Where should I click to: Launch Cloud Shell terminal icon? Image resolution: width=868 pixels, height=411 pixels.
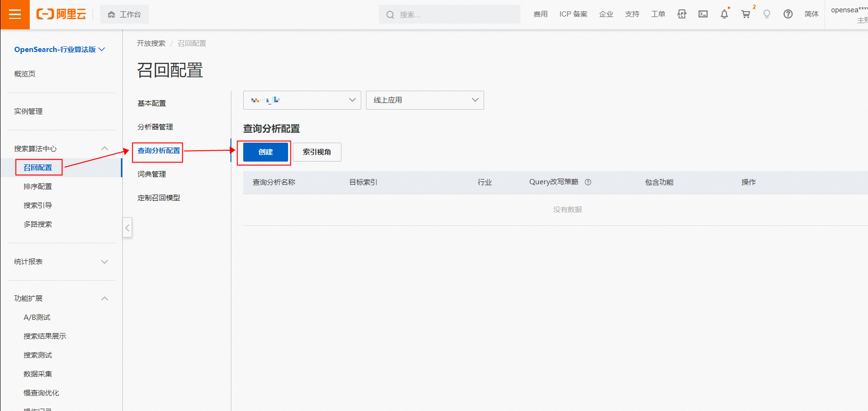(x=703, y=14)
